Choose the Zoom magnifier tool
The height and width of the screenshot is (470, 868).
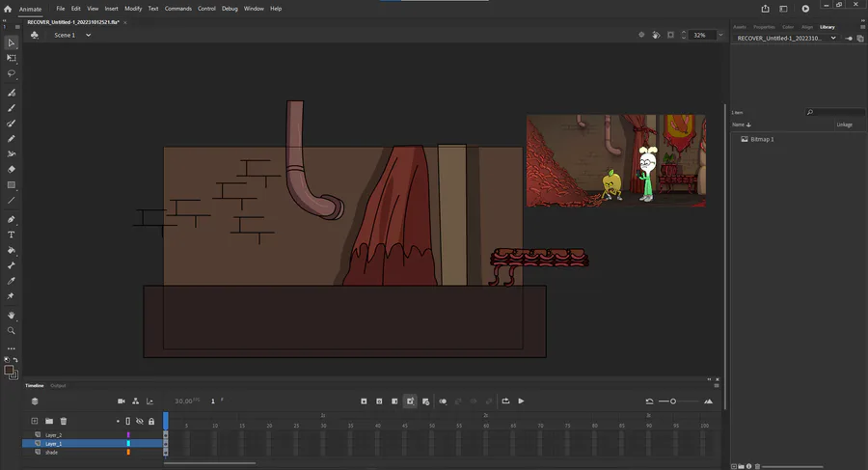pos(12,330)
